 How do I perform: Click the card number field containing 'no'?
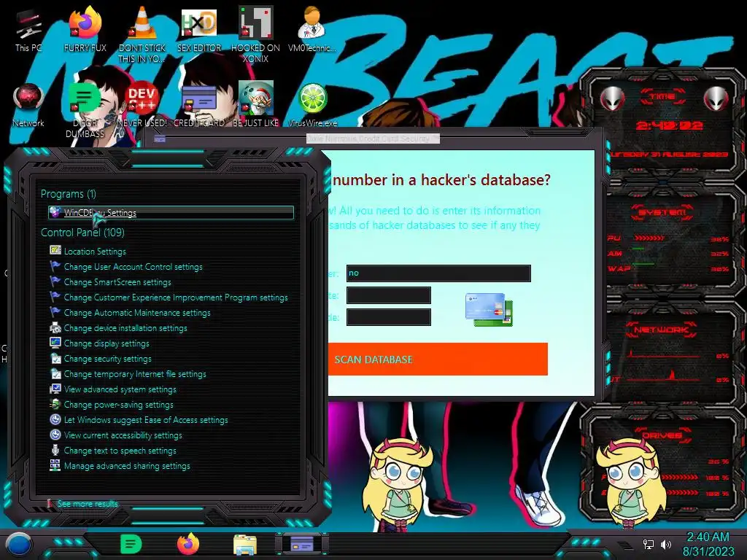(x=438, y=273)
